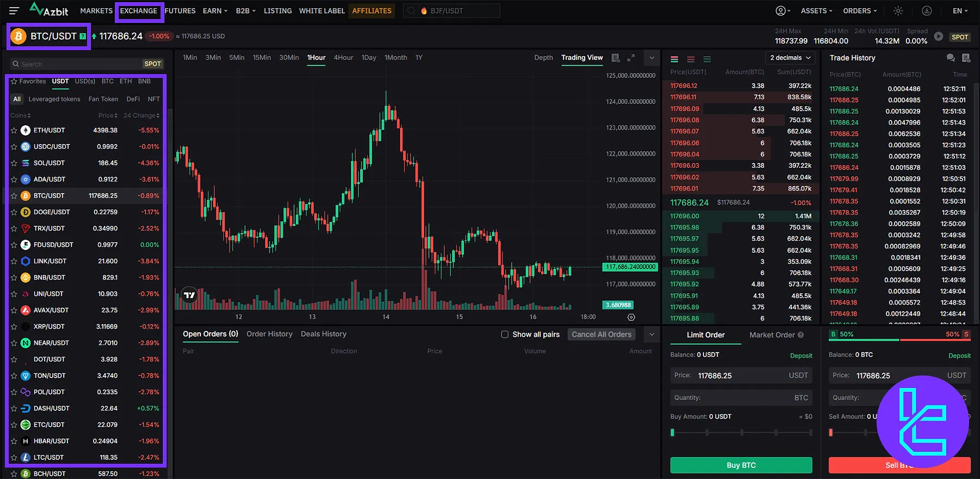The height and width of the screenshot is (479, 980).
Task: Open the FUTURES menu item
Action: [x=180, y=11]
